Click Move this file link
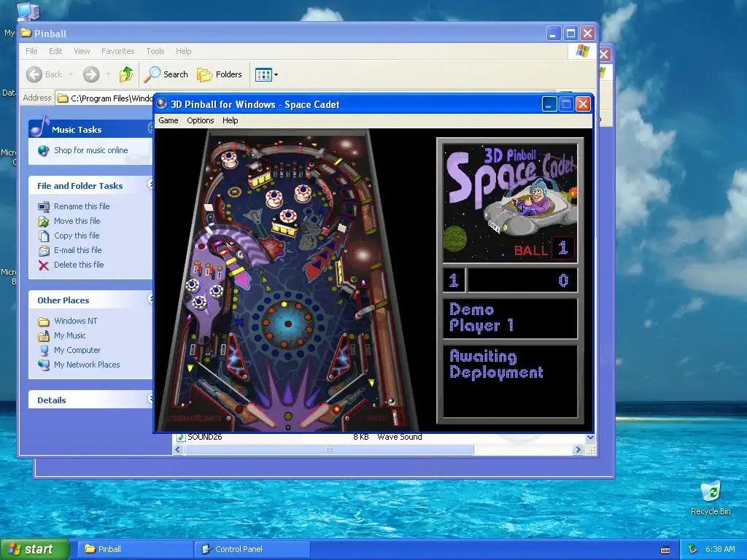This screenshot has width=747, height=560. coord(77,221)
